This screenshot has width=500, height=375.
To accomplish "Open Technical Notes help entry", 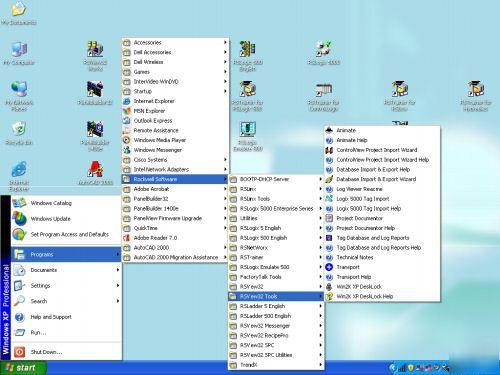I will tap(382, 257).
